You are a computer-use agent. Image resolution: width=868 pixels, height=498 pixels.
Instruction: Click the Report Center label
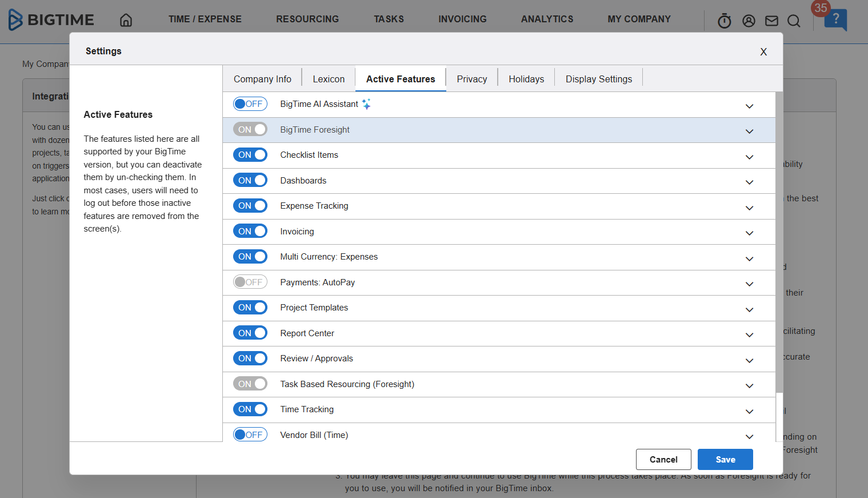(x=307, y=333)
